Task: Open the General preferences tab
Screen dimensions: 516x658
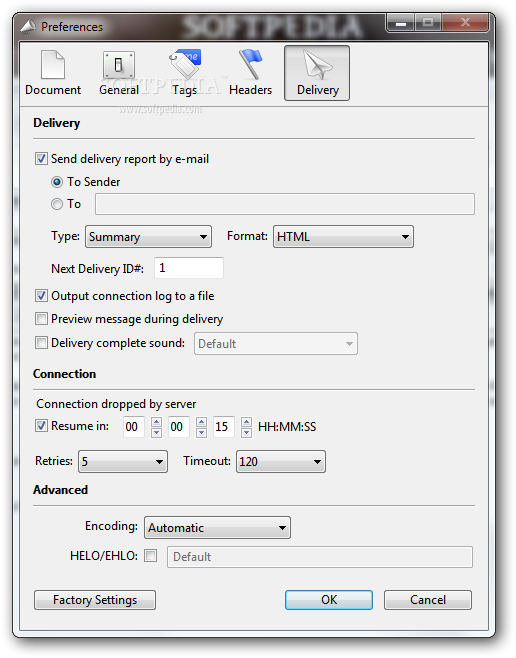Action: click(119, 73)
